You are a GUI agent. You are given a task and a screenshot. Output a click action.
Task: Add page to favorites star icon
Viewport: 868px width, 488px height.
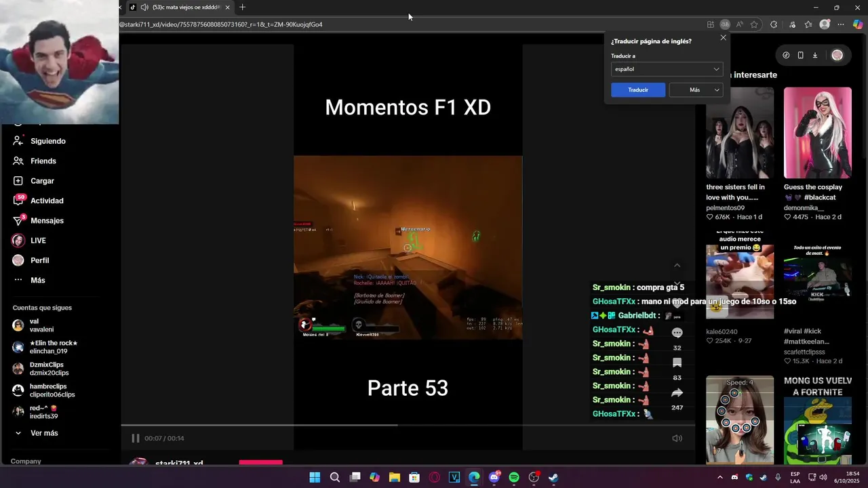pos(754,24)
